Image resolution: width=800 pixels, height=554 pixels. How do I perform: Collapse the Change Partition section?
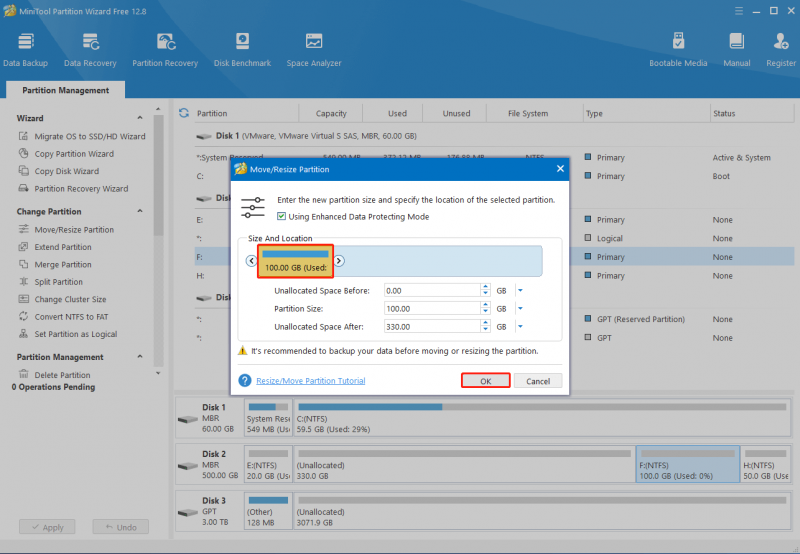pyautogui.click(x=140, y=211)
